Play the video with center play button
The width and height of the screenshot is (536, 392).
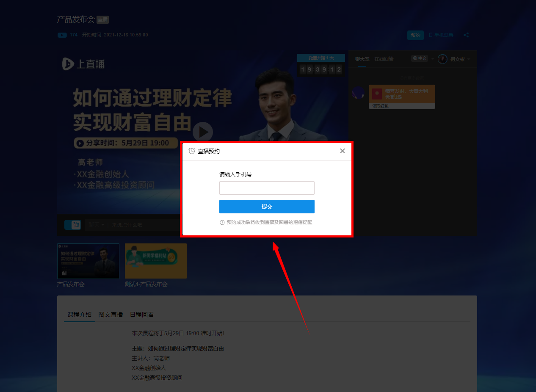(203, 132)
